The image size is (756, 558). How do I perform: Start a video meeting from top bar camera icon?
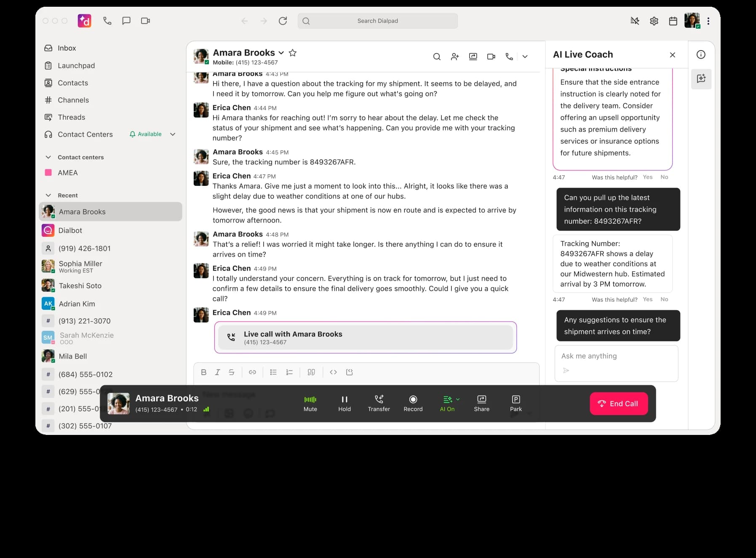click(145, 21)
